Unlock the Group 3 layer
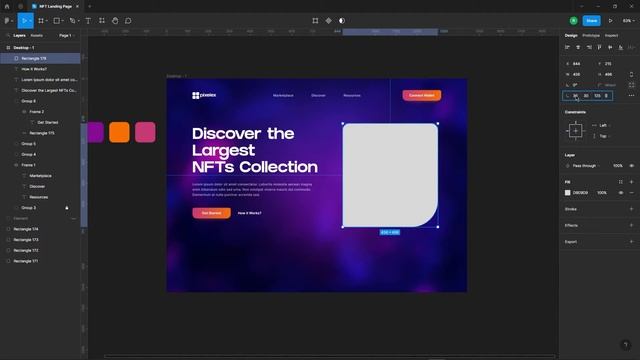The height and width of the screenshot is (360, 640). [x=67, y=208]
